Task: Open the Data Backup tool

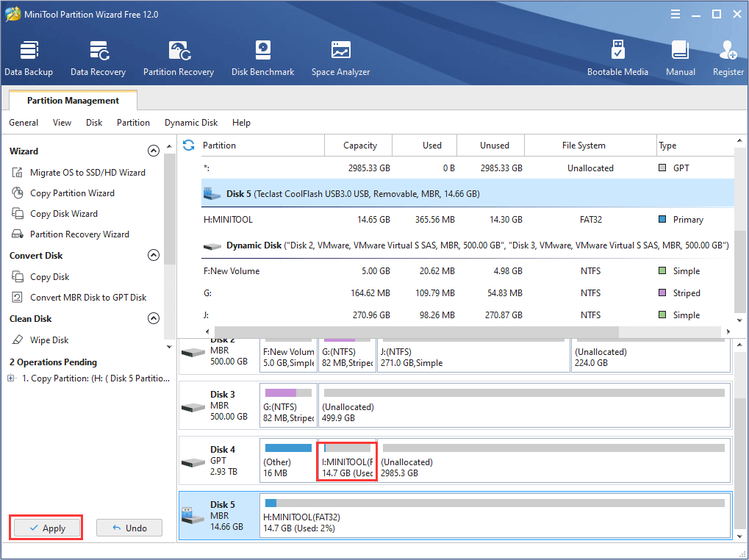Action: [x=29, y=59]
